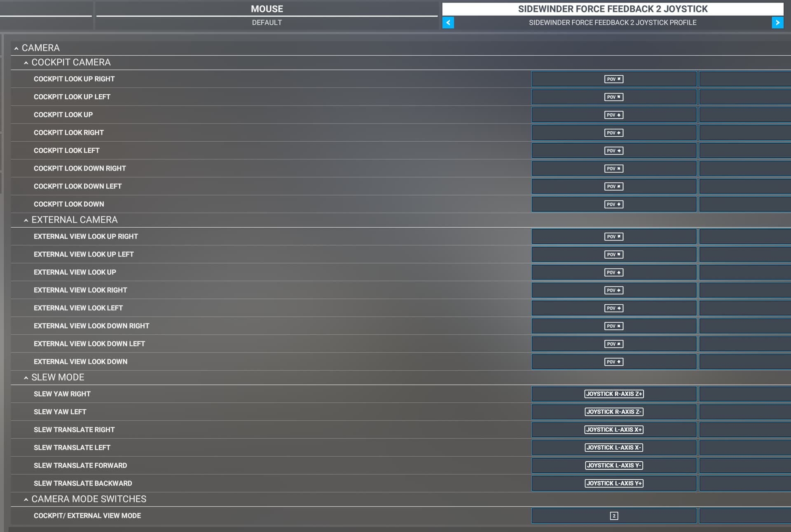Click empty secondary binding slot for External View Look Up
This screenshot has height=532, width=791.
tap(745, 272)
